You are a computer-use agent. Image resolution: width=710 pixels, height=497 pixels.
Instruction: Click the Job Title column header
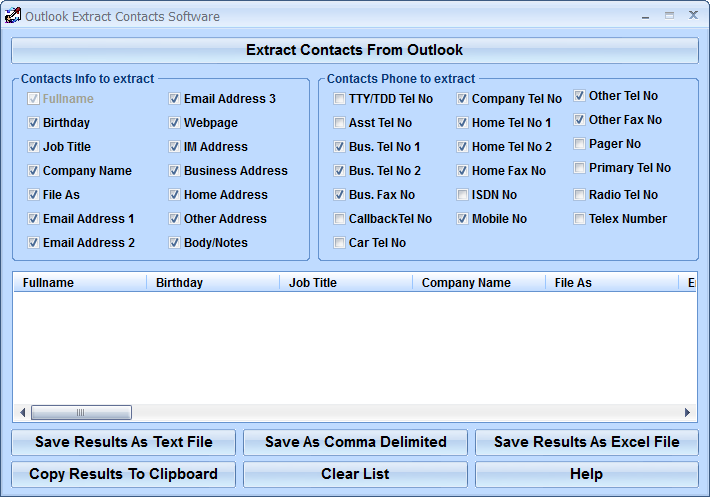coord(345,283)
